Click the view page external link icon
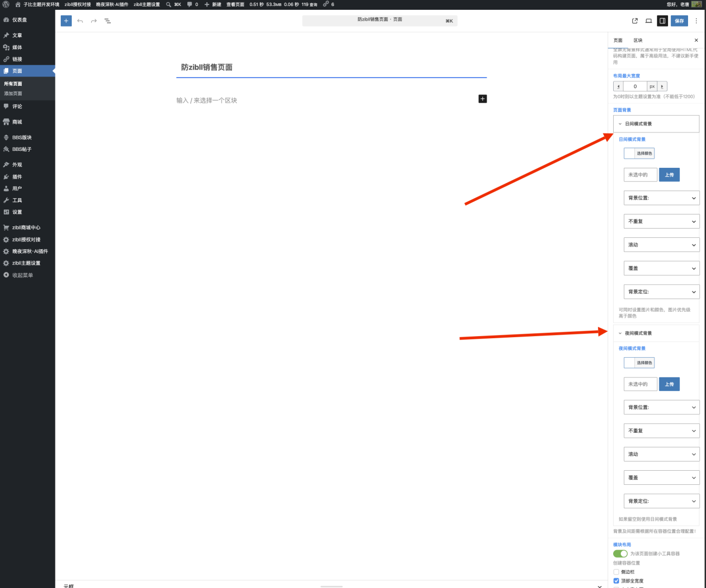This screenshot has height=588, width=706. coord(635,21)
